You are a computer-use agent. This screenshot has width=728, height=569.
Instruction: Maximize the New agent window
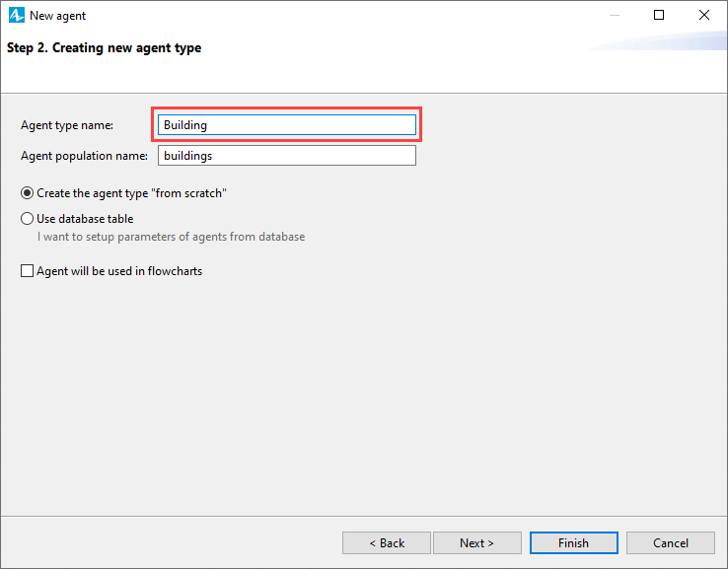(x=658, y=15)
